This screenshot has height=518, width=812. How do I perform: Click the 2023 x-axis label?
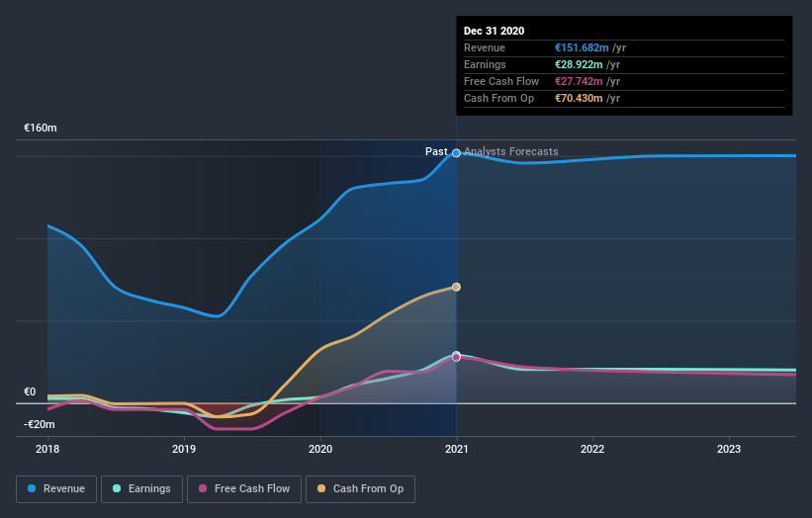pos(729,449)
